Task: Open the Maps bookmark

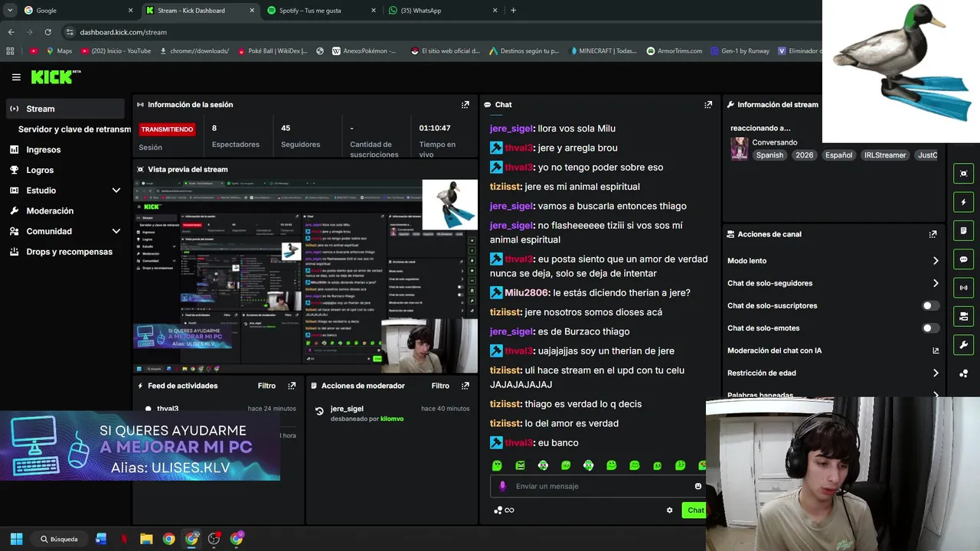Action: coord(59,51)
